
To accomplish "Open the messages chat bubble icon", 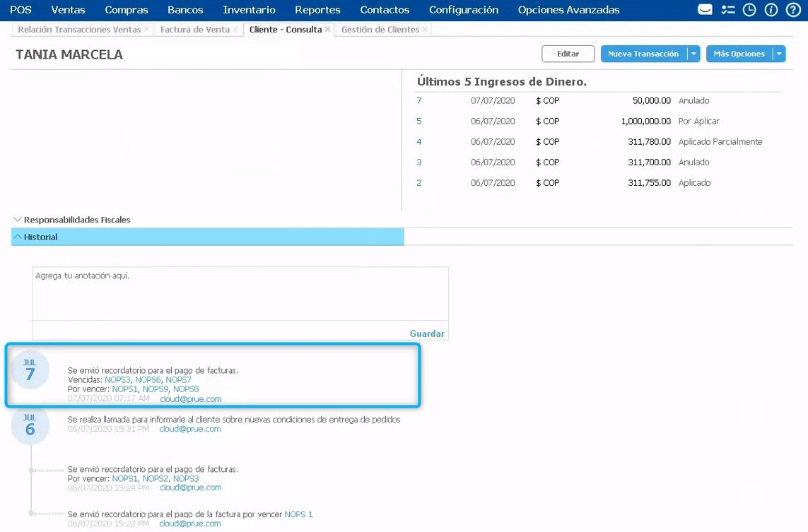I will pyautogui.click(x=705, y=10).
